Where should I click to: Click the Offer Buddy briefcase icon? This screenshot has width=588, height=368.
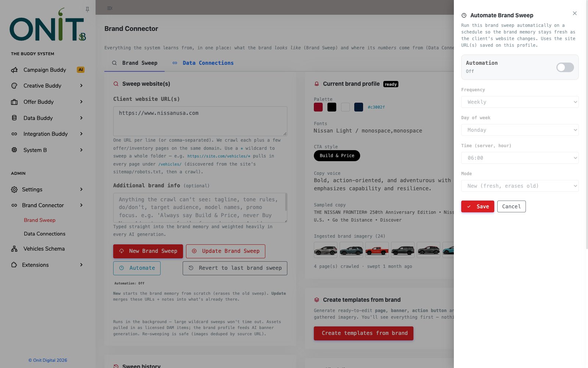click(14, 102)
